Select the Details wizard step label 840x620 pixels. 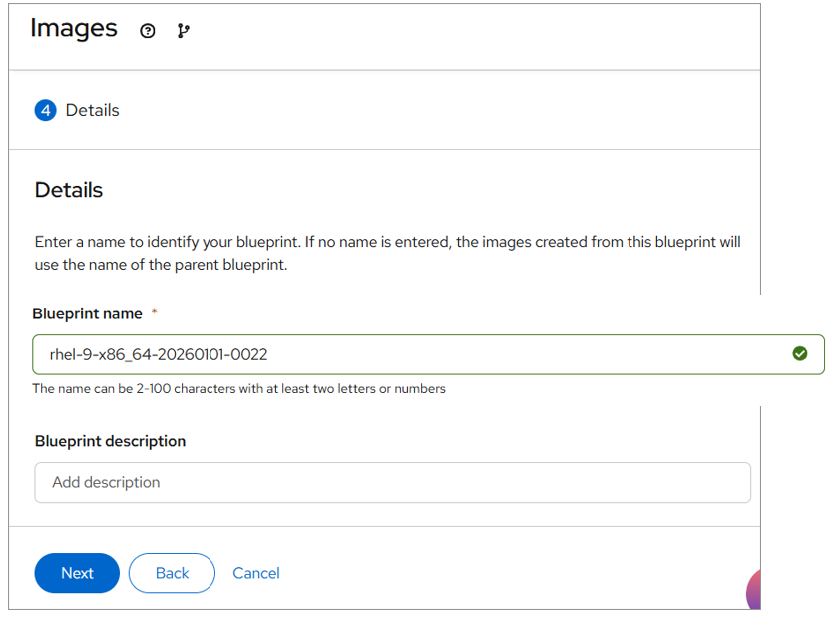92,110
